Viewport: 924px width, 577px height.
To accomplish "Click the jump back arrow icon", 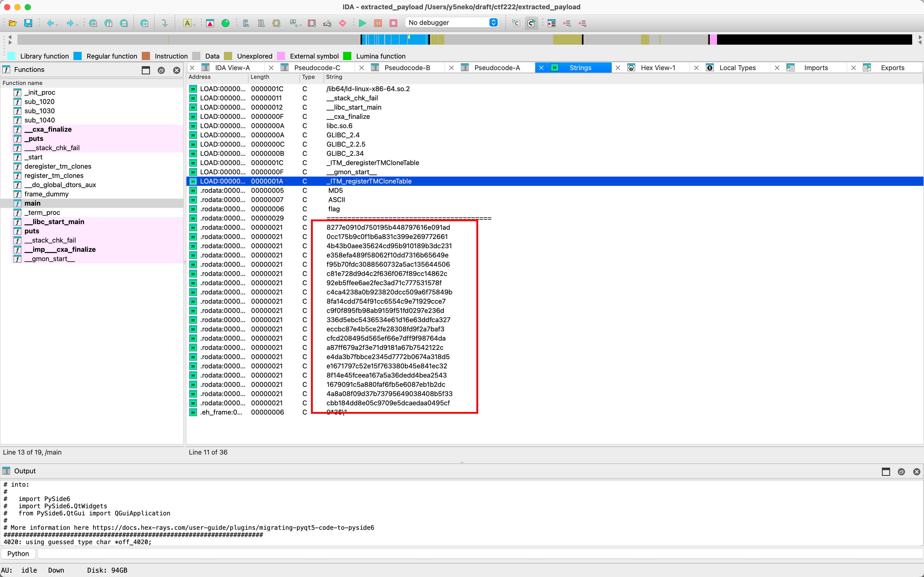I will pyautogui.click(x=50, y=23).
